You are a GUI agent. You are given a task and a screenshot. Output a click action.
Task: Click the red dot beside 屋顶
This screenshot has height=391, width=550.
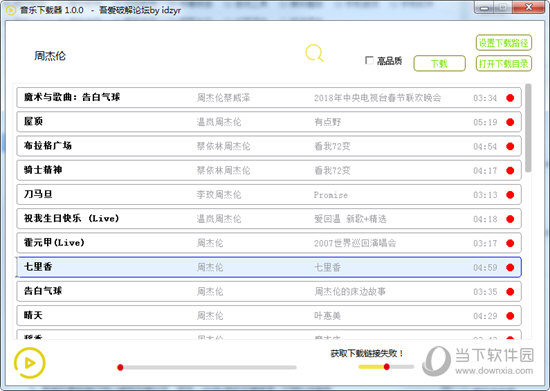click(510, 122)
